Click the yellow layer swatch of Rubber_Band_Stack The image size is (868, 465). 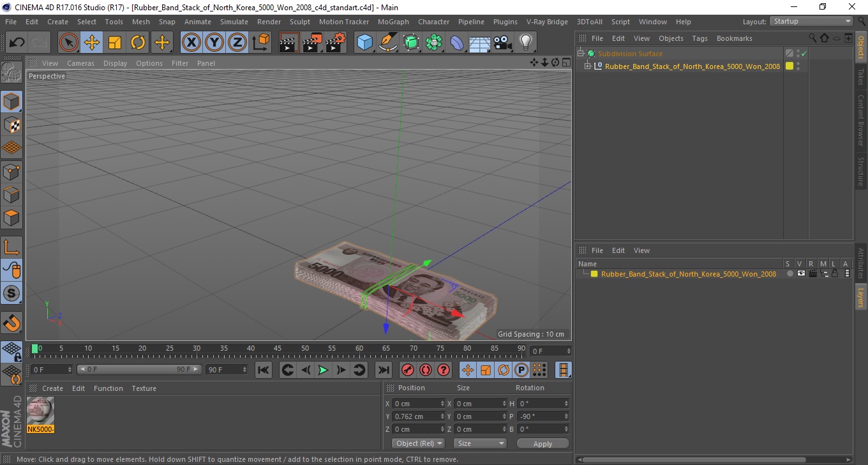[x=789, y=66]
